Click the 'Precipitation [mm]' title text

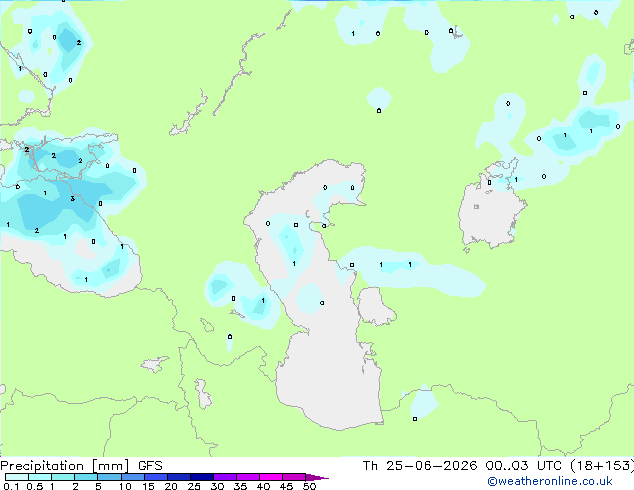65,466
